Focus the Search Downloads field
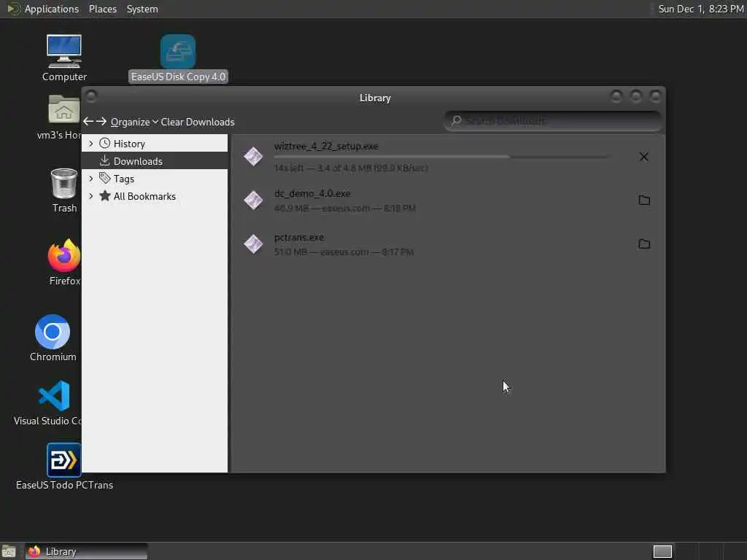Screen dimensions: 747x560 coord(553,120)
